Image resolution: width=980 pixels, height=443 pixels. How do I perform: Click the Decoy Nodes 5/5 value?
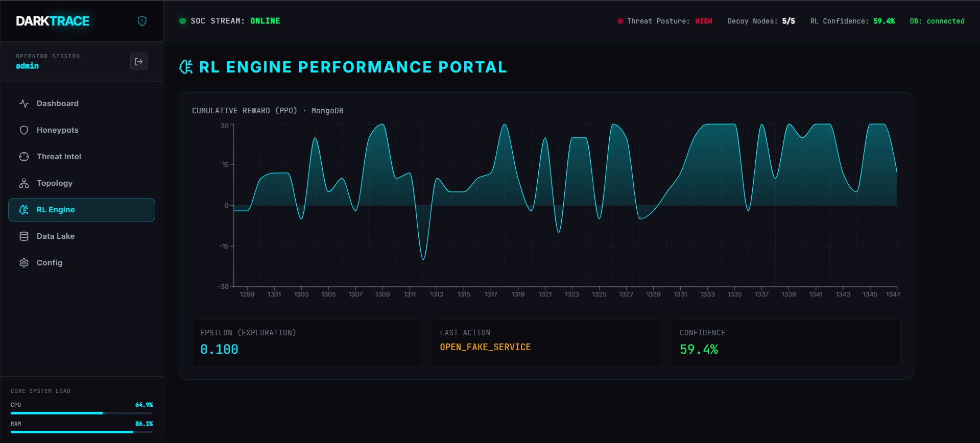788,21
